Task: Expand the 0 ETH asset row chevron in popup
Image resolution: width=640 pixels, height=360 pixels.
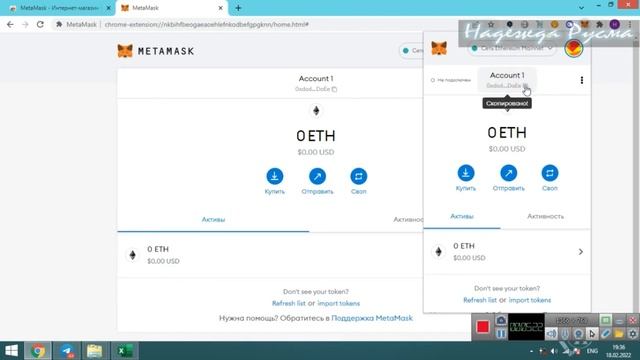Action: [x=580, y=252]
